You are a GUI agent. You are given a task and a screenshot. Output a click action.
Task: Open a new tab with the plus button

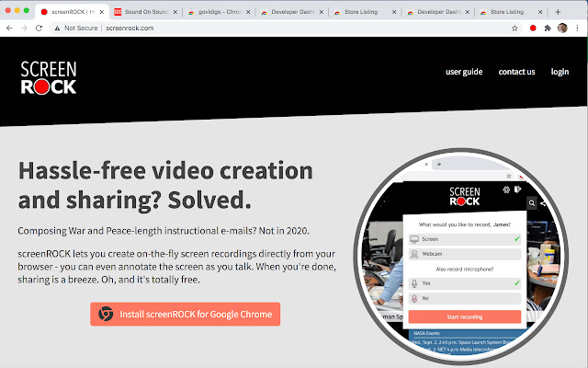click(558, 12)
